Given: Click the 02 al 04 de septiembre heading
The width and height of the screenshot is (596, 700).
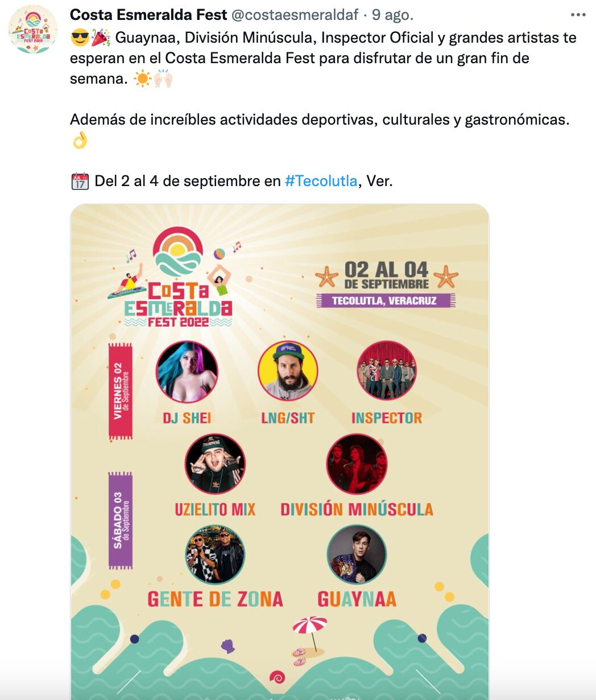Looking at the screenshot, I should (386, 275).
